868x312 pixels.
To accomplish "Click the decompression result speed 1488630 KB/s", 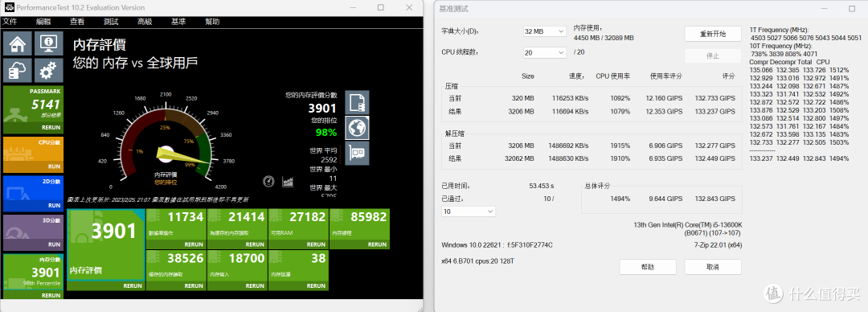I will point(568,158).
